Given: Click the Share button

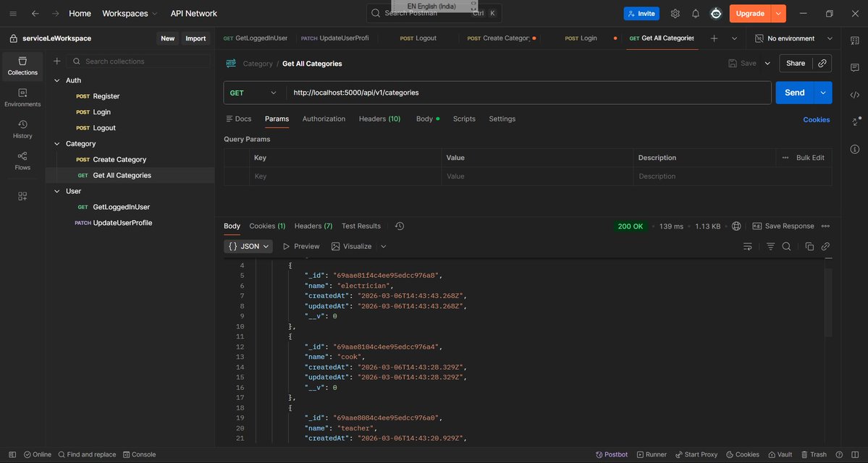Looking at the screenshot, I should [x=796, y=63].
